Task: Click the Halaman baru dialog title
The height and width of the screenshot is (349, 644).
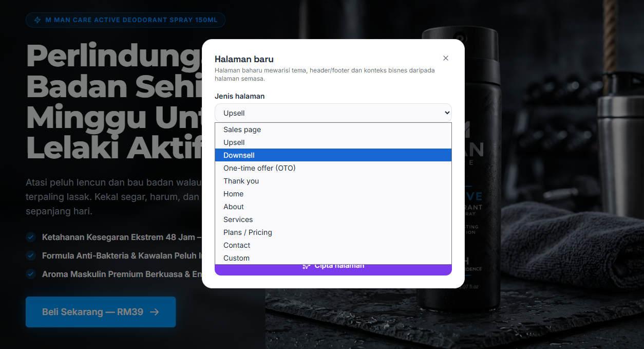Action: (244, 59)
